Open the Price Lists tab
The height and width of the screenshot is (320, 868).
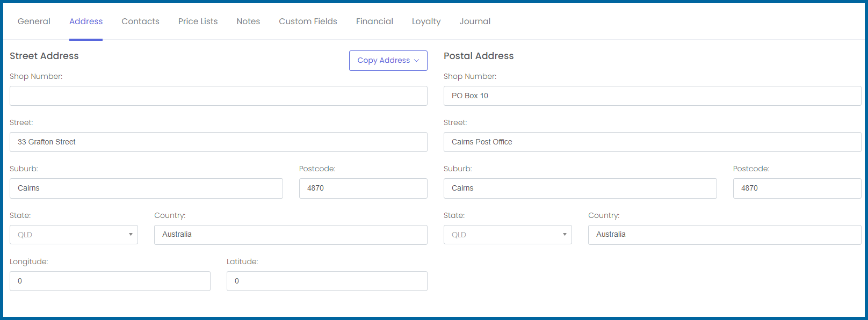[198, 21]
